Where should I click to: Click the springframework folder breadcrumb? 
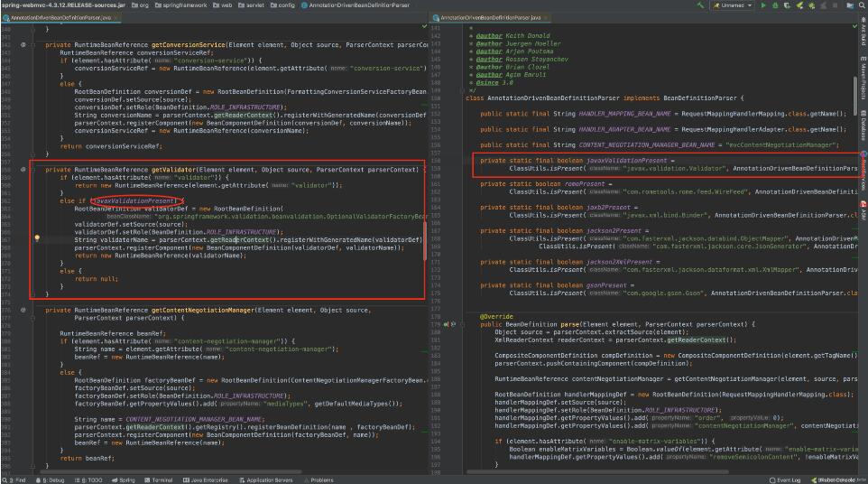click(181, 5)
